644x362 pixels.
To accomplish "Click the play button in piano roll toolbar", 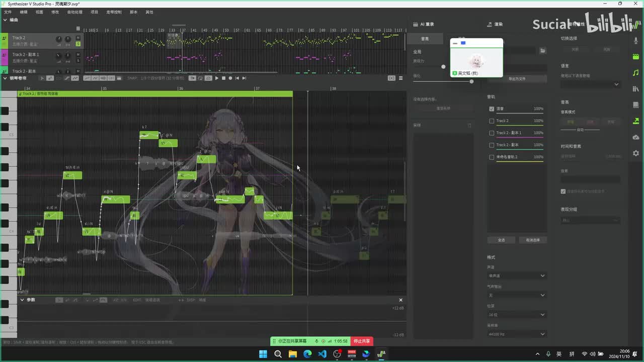I will click(217, 78).
